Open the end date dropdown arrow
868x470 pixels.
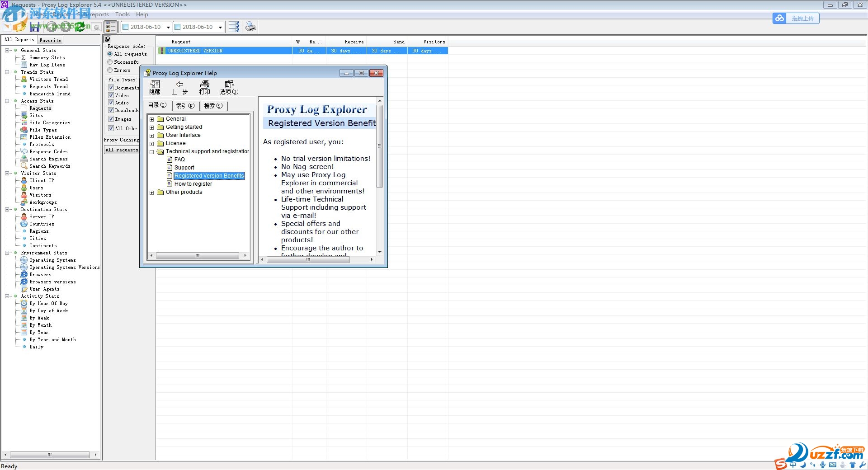tap(220, 27)
